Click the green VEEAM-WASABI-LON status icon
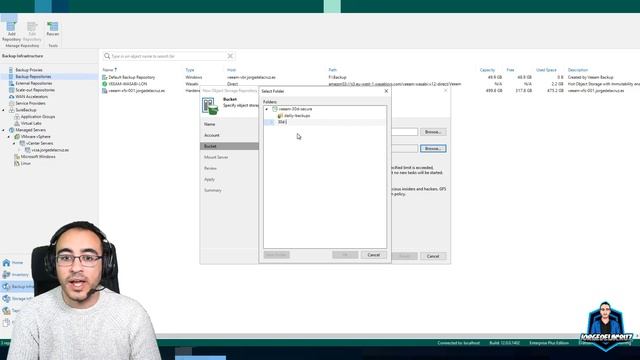This screenshot has height=360, width=640. (105, 84)
